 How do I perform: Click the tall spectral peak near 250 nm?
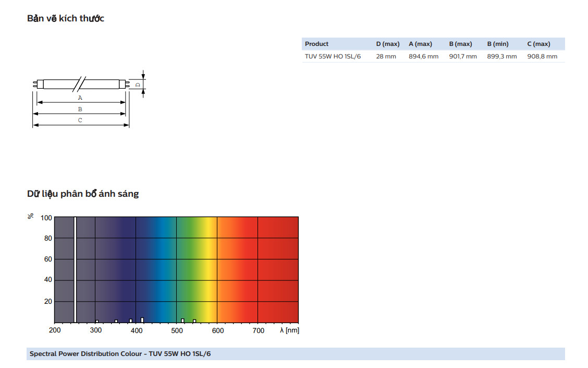75,269
